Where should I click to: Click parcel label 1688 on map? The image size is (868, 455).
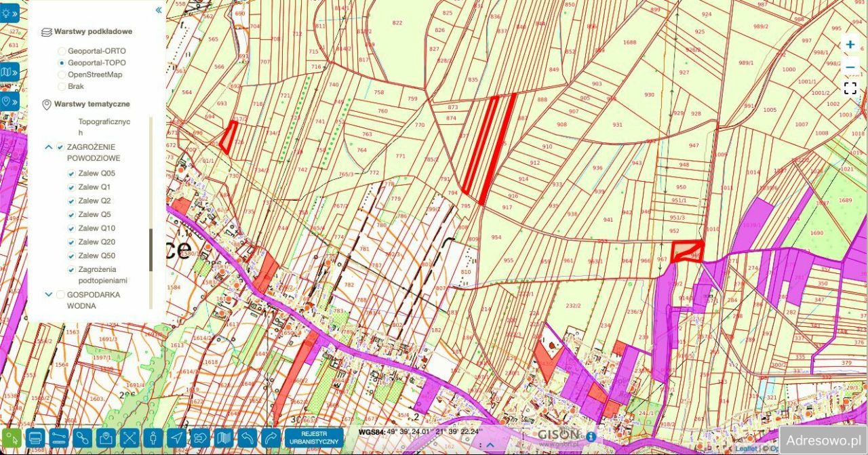[x=630, y=42]
